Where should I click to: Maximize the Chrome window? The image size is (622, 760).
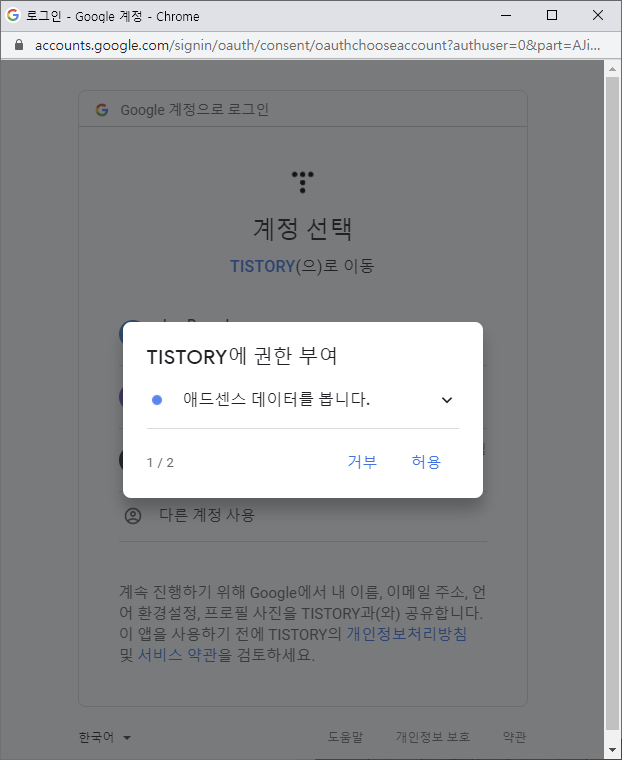552,15
